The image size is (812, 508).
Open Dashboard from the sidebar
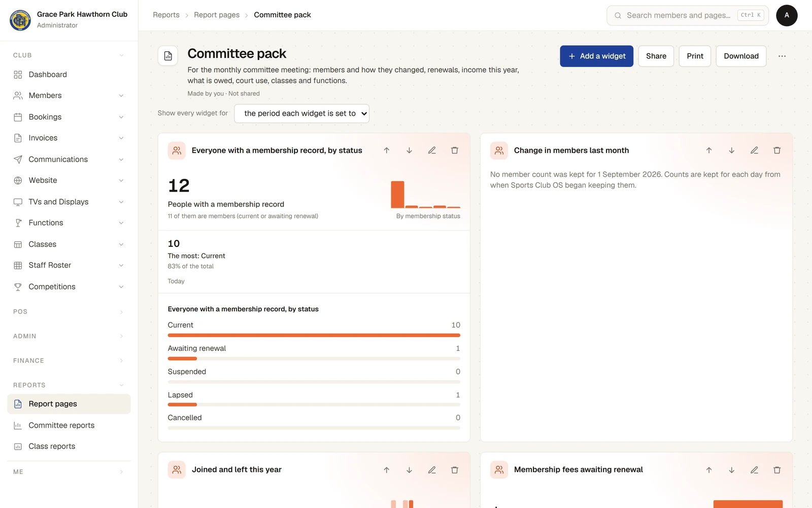click(x=69, y=75)
